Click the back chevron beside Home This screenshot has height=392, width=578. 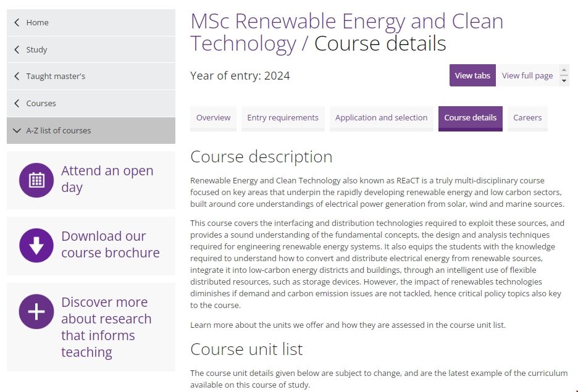coord(17,22)
